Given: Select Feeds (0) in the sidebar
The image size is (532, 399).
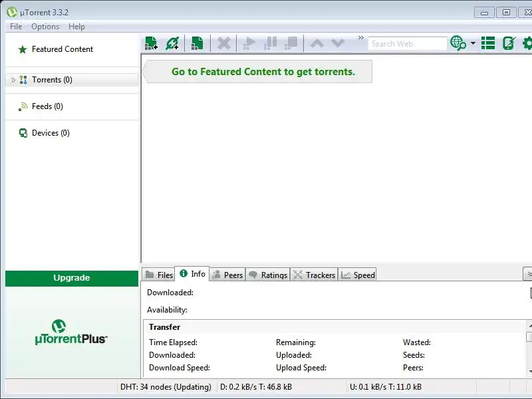Looking at the screenshot, I should point(47,106).
